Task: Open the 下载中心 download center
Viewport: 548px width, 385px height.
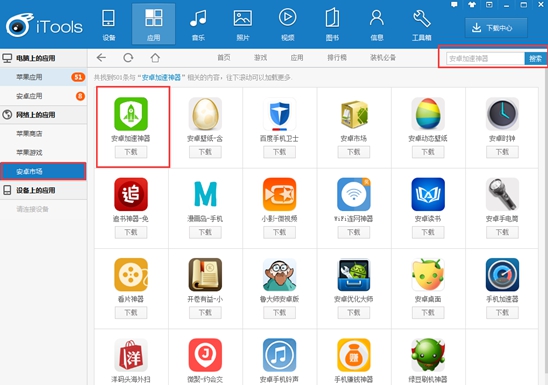Action: click(496, 28)
